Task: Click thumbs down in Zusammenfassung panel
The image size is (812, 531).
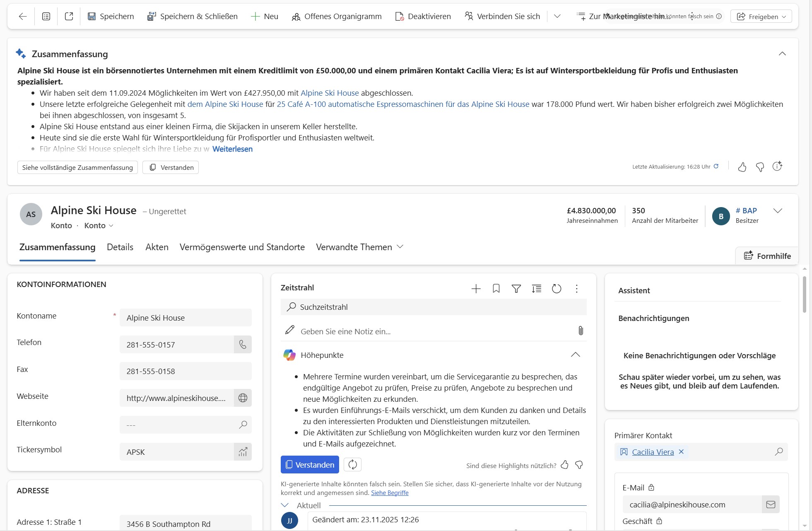Action: pos(760,167)
